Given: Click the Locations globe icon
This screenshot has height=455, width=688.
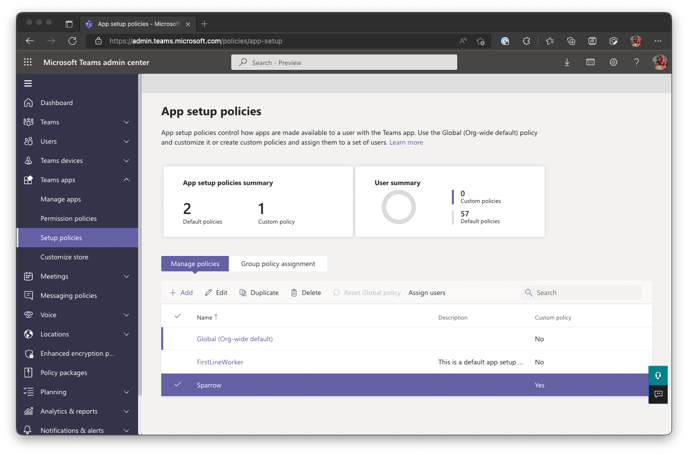Looking at the screenshot, I should tap(29, 334).
